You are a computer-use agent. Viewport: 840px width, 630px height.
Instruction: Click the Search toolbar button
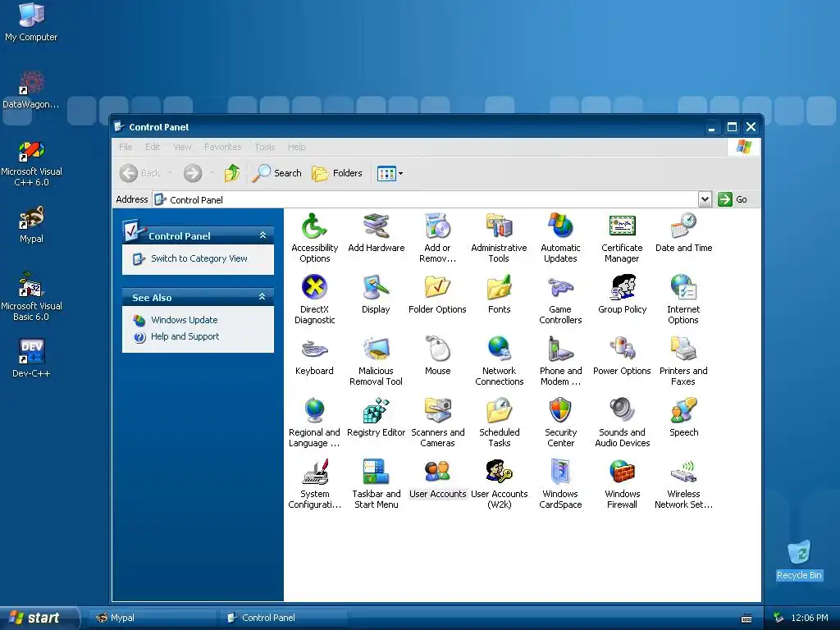(x=277, y=173)
